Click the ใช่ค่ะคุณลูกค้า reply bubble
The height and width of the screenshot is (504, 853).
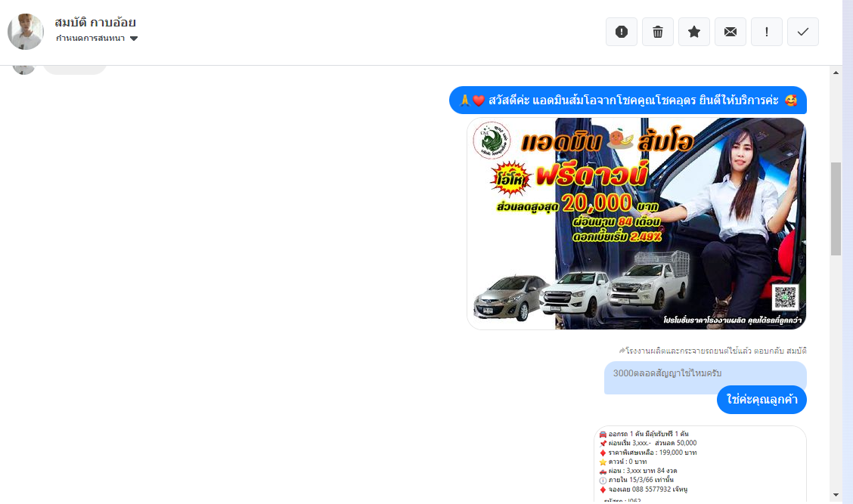pos(761,400)
